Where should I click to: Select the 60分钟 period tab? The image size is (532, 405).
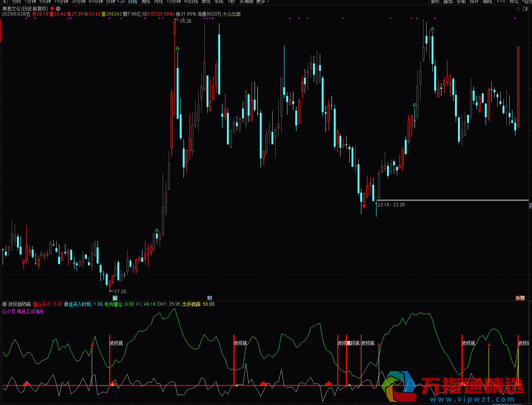[96, 2]
